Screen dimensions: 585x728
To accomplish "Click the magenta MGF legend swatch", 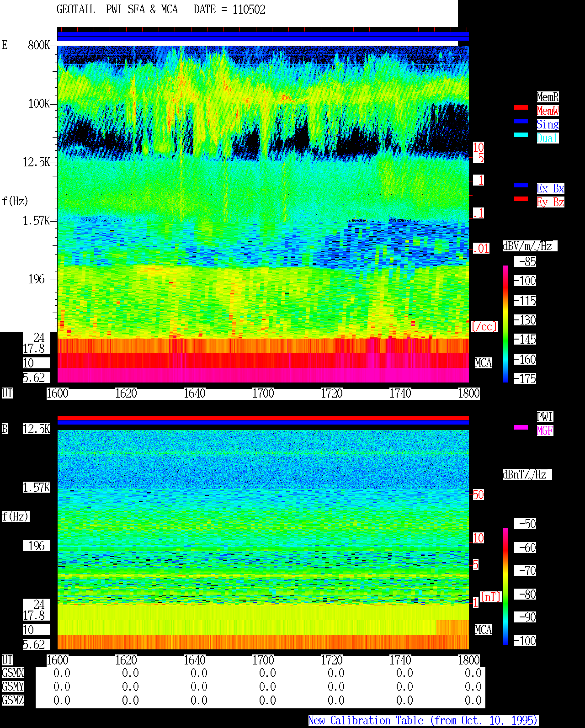I will [521, 427].
